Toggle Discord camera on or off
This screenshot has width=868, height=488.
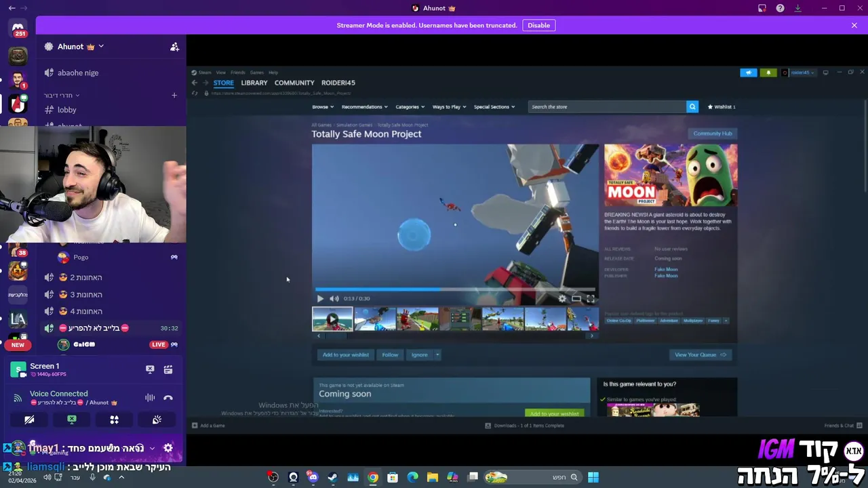pos(29,420)
